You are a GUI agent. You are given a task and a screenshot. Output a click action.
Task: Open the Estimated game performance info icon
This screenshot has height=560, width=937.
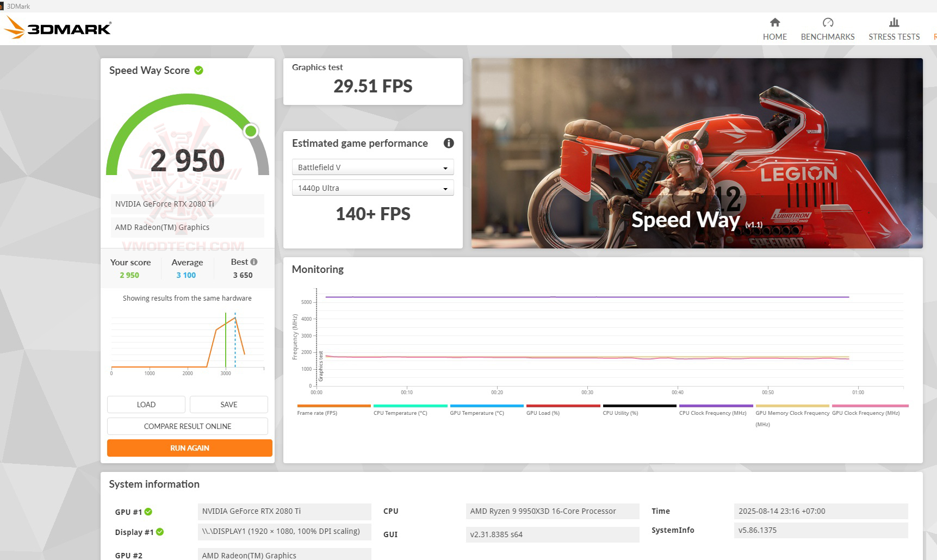click(448, 143)
